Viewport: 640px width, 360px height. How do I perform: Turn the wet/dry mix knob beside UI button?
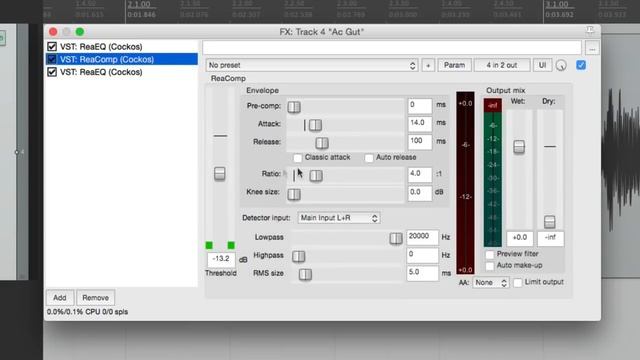[x=561, y=65]
